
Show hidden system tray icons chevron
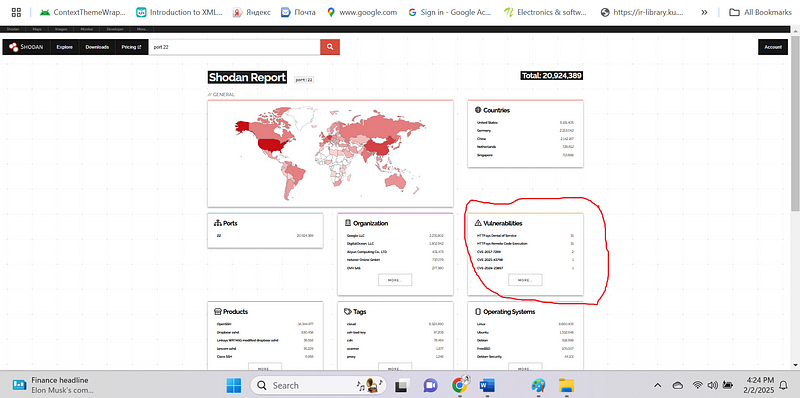point(658,385)
